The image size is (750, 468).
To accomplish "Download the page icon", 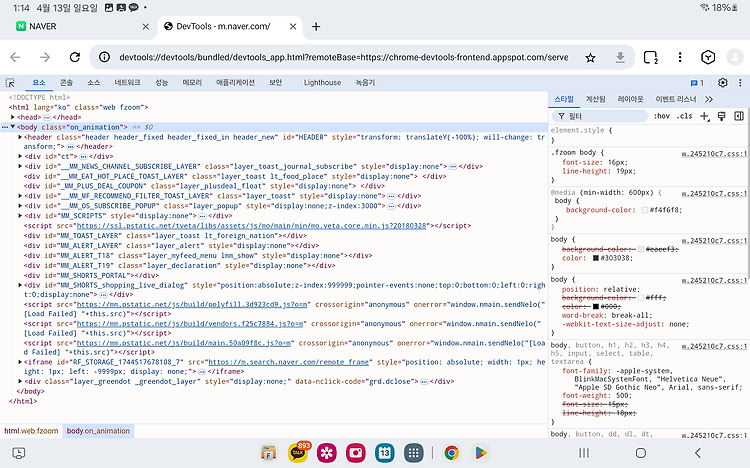I will point(620,57).
